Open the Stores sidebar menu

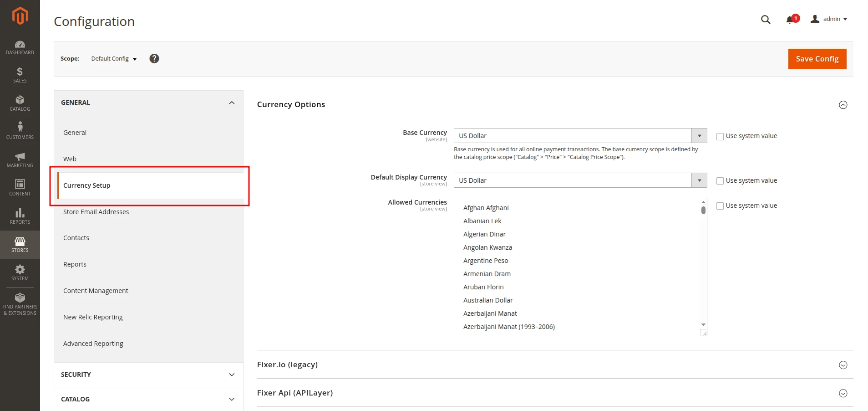(20, 245)
